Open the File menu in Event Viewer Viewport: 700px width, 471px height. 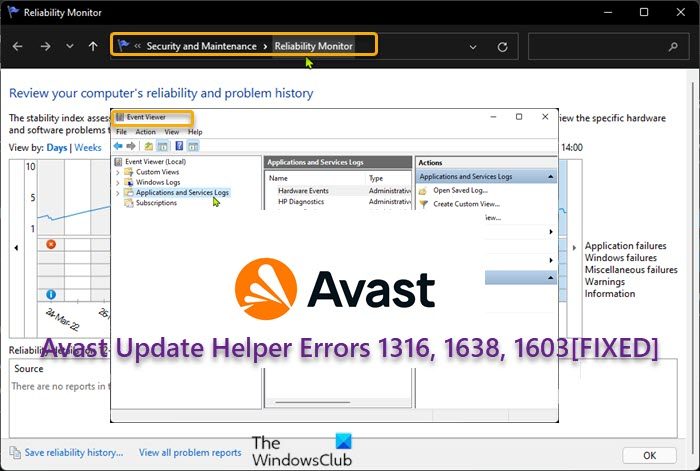point(121,132)
